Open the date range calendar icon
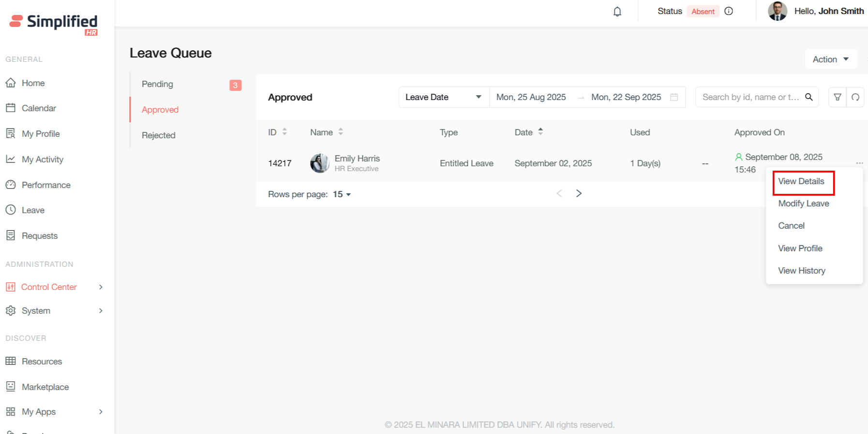868x434 pixels. pyautogui.click(x=674, y=97)
